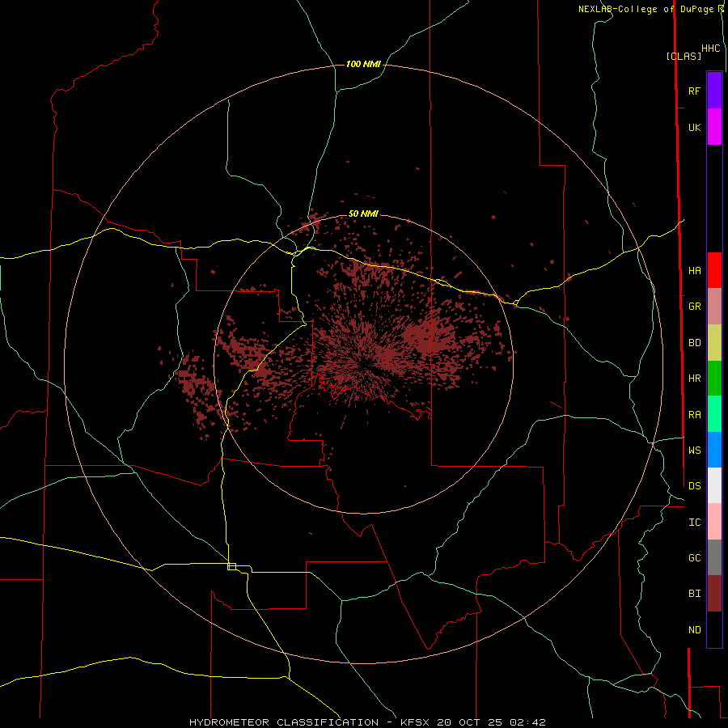Click the GC legend label
Screen dimensions: 728x728
pyautogui.click(x=694, y=558)
